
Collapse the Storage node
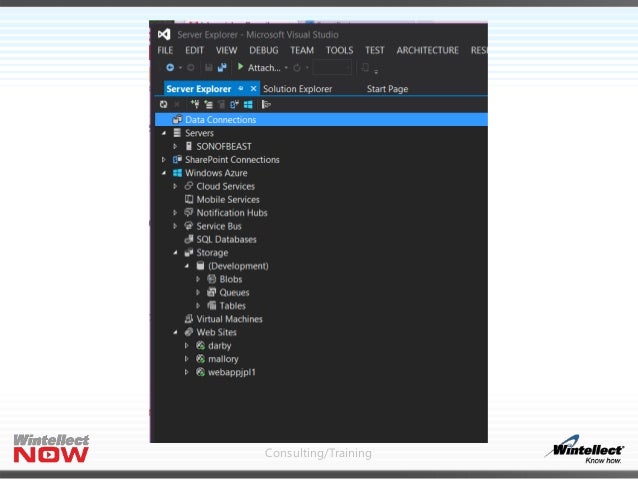pyautogui.click(x=175, y=253)
